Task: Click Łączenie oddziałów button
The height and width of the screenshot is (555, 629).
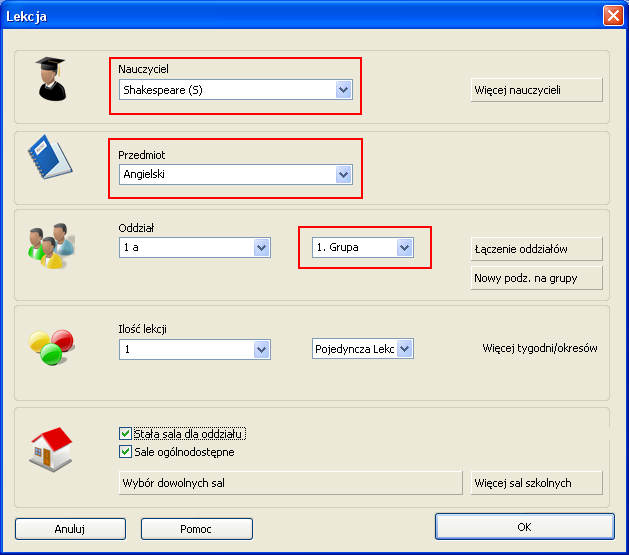Action: [x=536, y=249]
